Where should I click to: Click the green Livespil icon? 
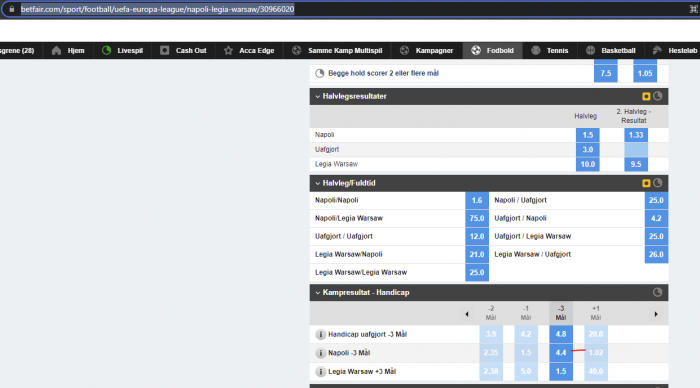tap(106, 50)
